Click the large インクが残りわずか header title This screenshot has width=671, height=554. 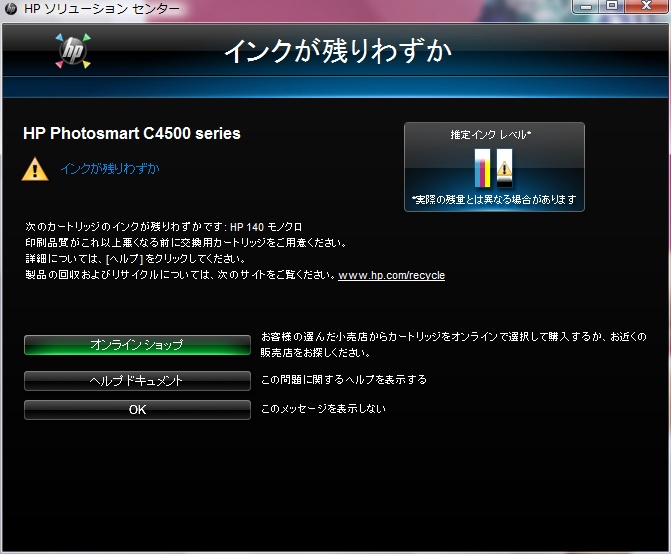click(338, 51)
